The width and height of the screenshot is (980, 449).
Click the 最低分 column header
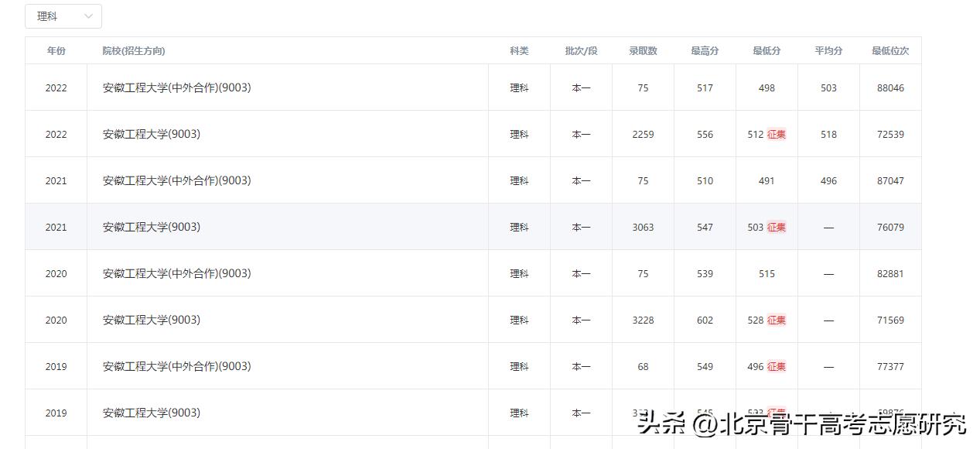click(767, 51)
